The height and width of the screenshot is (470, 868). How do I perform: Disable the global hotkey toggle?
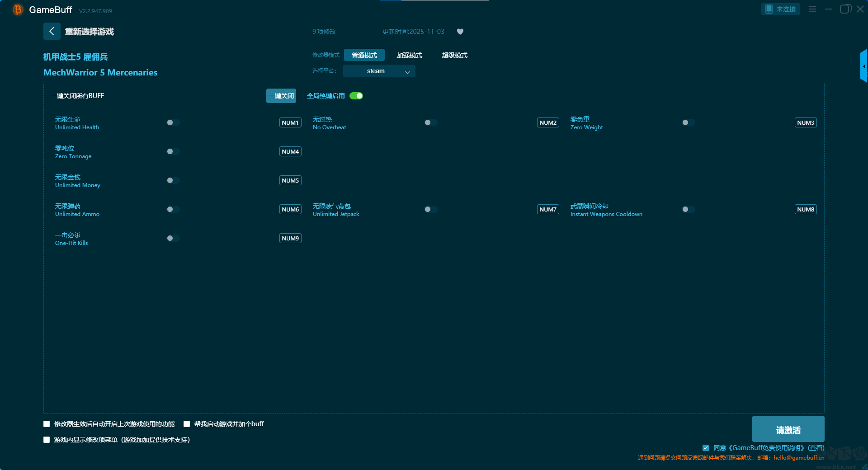(356, 96)
